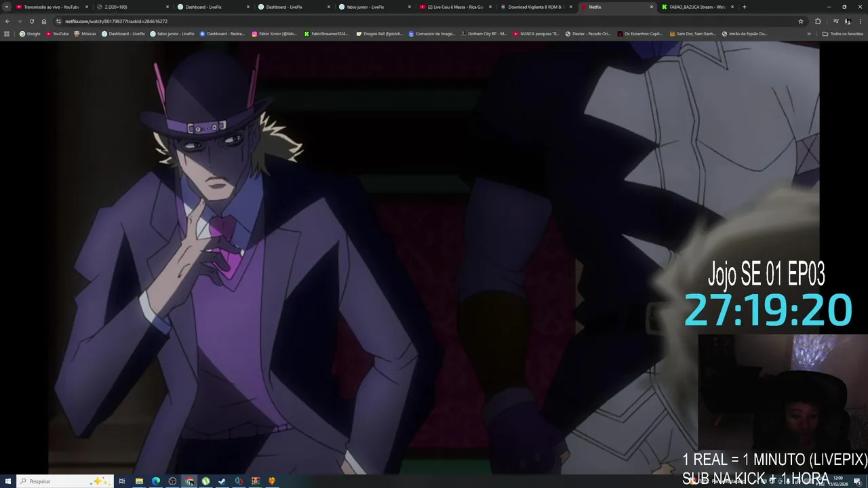Open the Fábio Júnior Instagram bookmark
The image size is (868, 488).
pyautogui.click(x=275, y=33)
